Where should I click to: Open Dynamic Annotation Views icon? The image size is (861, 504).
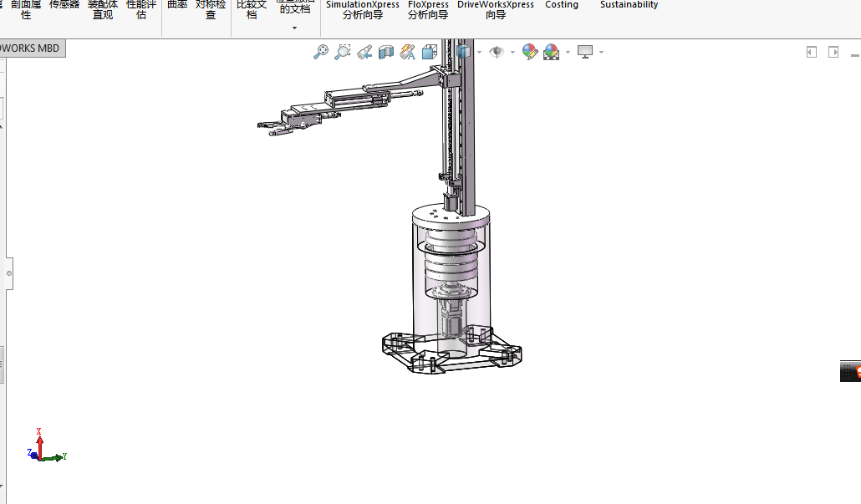[408, 52]
